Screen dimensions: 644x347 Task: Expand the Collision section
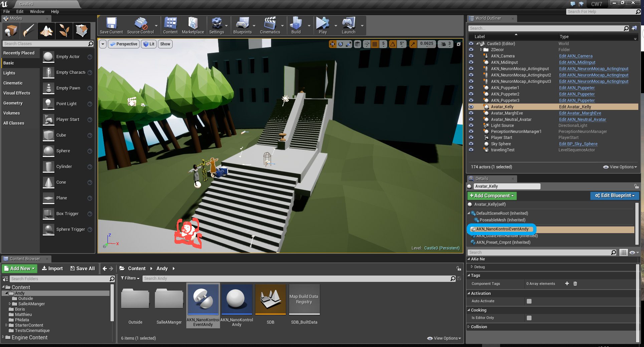click(x=468, y=327)
